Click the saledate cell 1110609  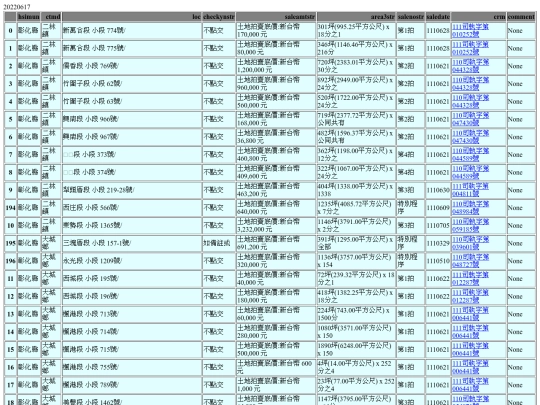pyautogui.click(x=438, y=208)
